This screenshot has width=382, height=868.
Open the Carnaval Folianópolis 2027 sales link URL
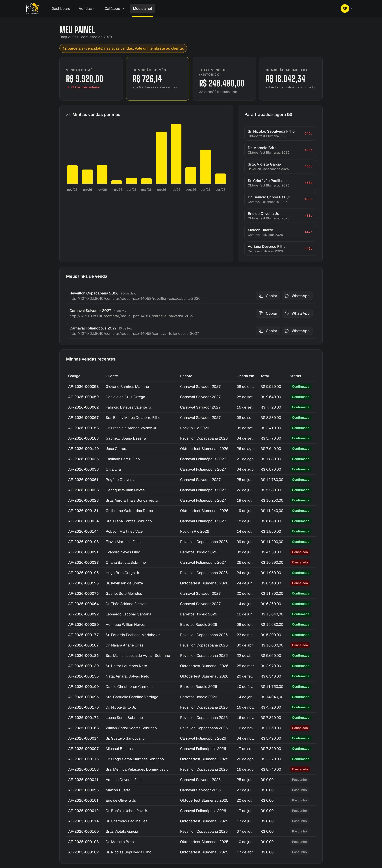tap(134, 334)
